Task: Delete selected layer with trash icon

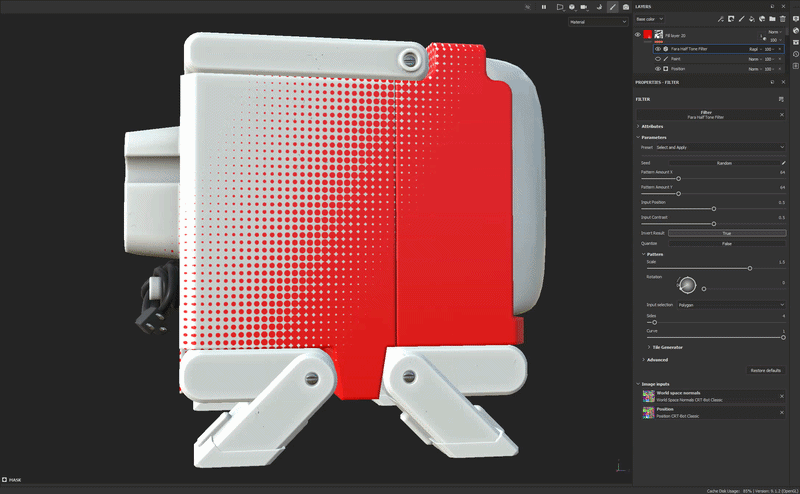Action: (783, 19)
